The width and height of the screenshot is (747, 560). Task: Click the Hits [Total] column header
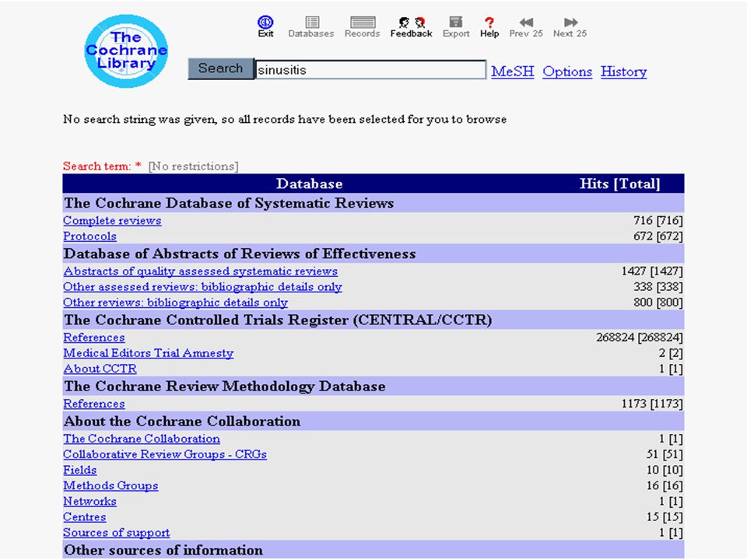(x=620, y=184)
